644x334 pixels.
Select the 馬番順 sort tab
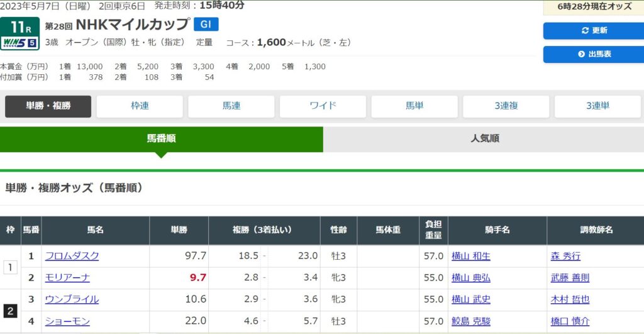point(162,138)
